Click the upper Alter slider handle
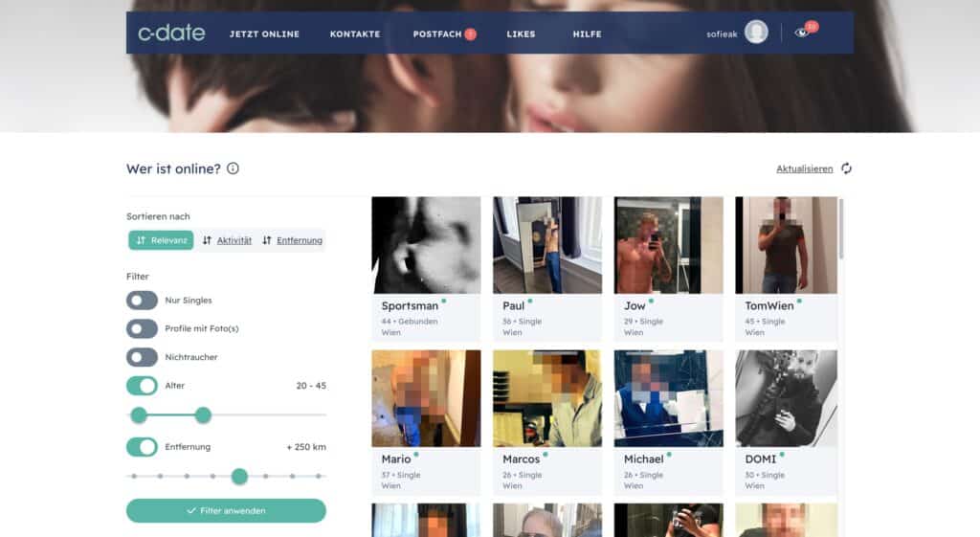Viewport: 980px width, 537px height. (203, 414)
